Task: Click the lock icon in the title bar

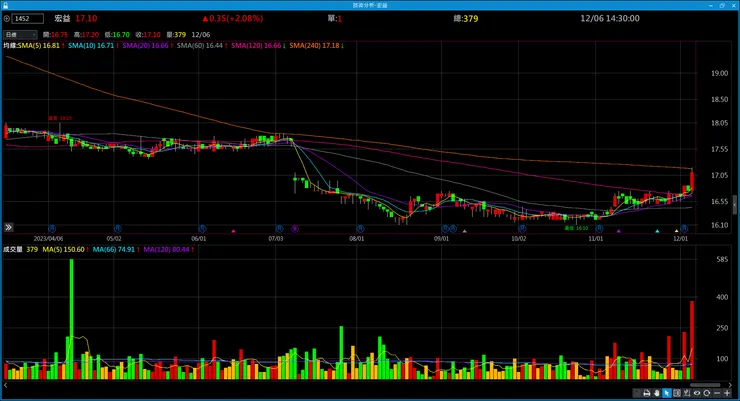Action: pos(5,5)
